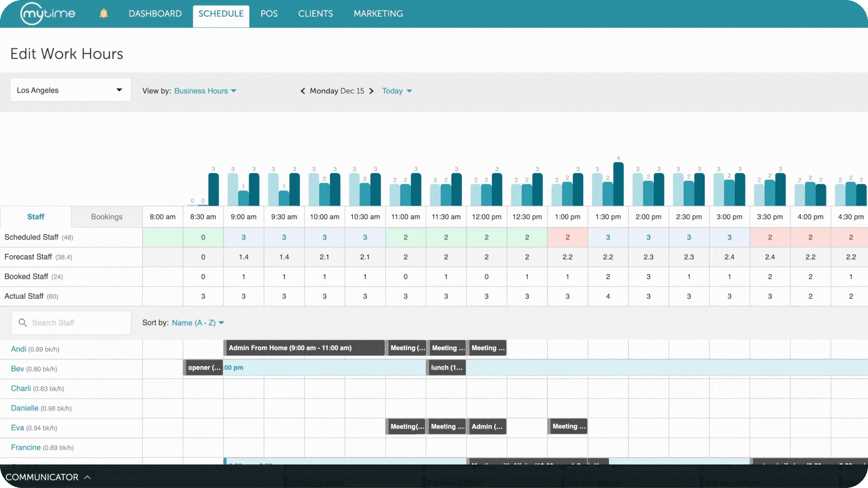Select the Staff tab
Screen dimensions: 868x488
point(36,217)
